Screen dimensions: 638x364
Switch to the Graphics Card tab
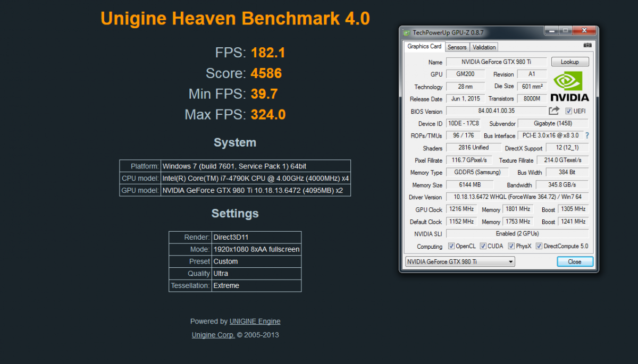[x=424, y=46]
